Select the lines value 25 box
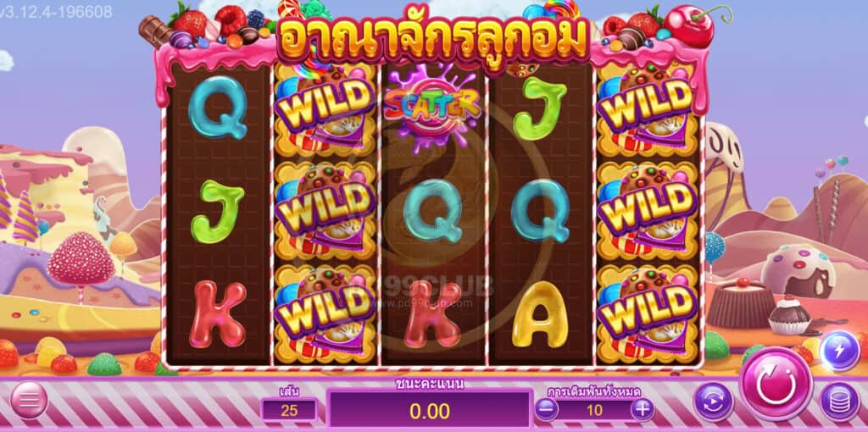This screenshot has width=868, height=432. pyautogui.click(x=289, y=411)
